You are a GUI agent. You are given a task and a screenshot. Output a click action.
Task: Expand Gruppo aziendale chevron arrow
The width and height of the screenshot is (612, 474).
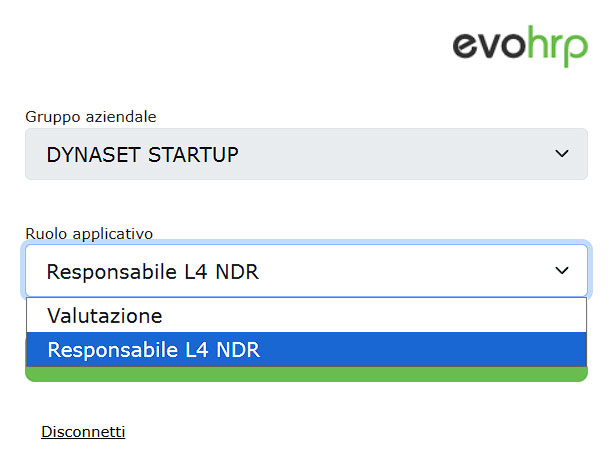pyautogui.click(x=562, y=154)
